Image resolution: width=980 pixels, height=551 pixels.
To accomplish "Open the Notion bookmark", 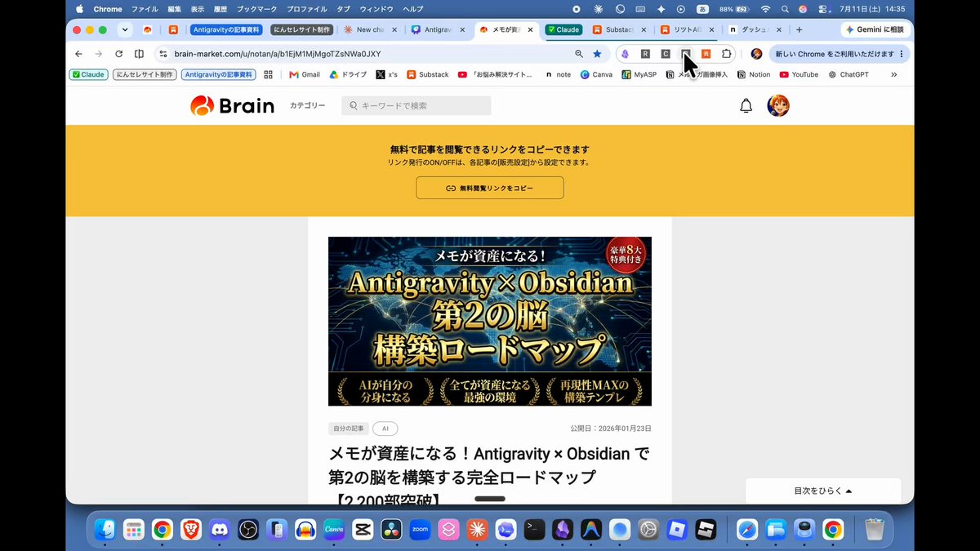I will [754, 74].
